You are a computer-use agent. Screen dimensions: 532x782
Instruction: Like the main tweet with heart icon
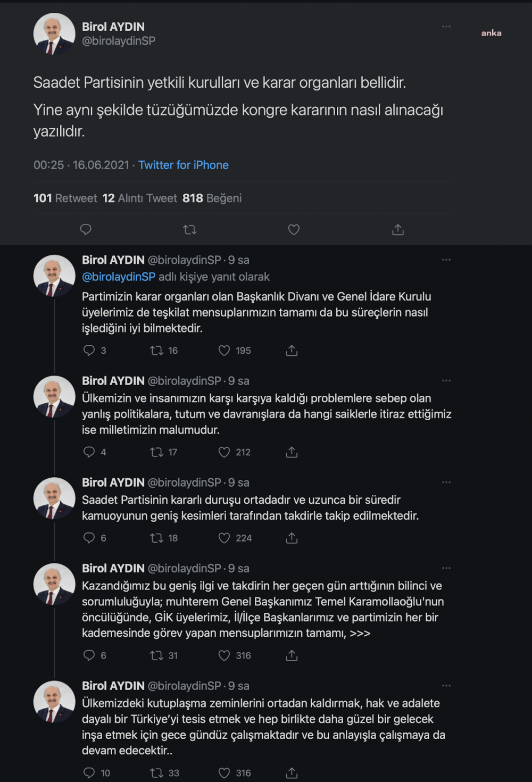[294, 230]
